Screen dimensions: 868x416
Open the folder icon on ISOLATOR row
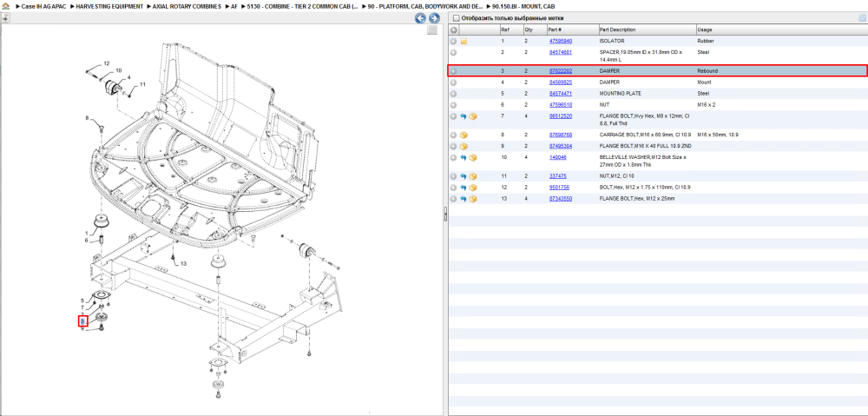(x=464, y=41)
